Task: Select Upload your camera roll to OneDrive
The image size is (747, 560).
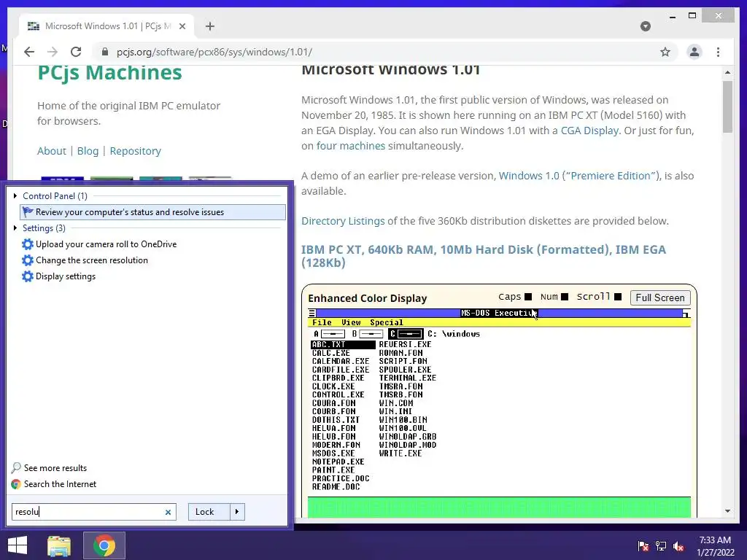Action: click(106, 244)
